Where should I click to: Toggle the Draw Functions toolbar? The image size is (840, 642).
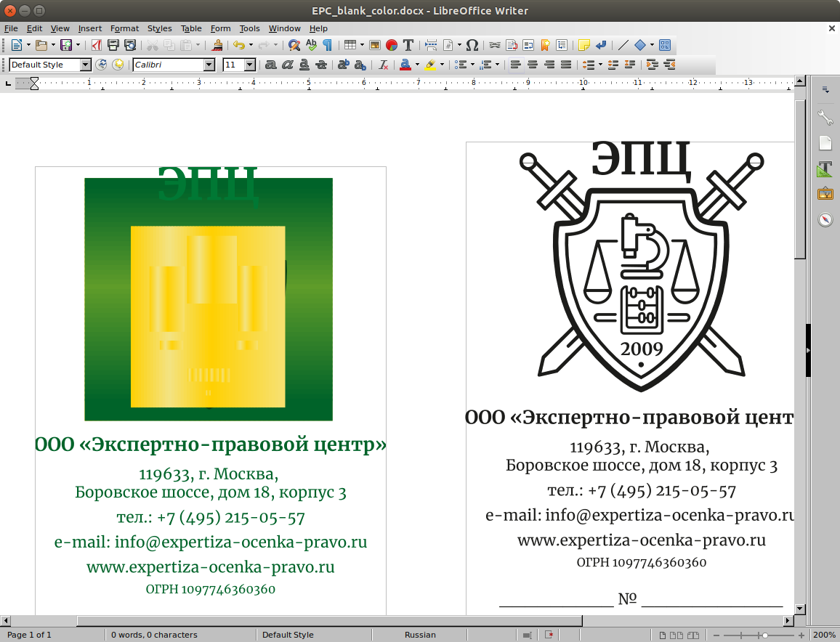[x=665, y=45]
